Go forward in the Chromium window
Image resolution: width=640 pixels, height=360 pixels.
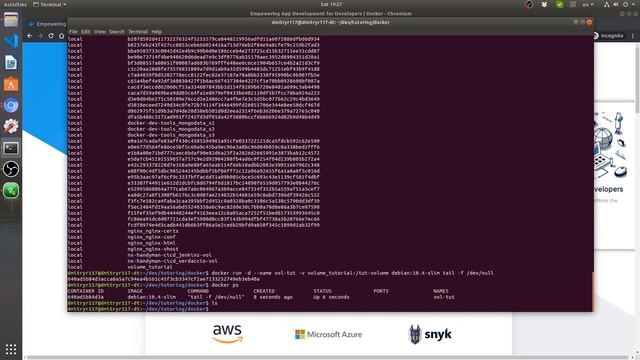(x=40, y=36)
